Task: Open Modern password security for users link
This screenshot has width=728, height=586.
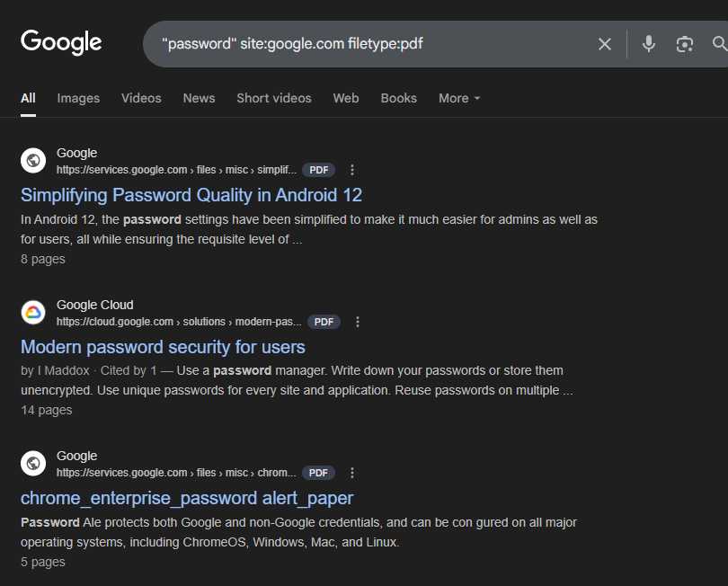Action: pyautogui.click(x=163, y=347)
